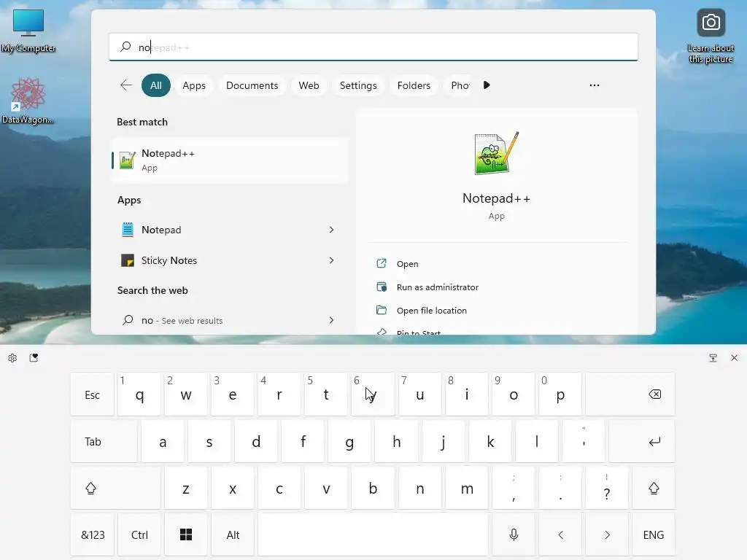Close the touch keyboard
Viewport: 747px width, 560px height.
point(734,357)
